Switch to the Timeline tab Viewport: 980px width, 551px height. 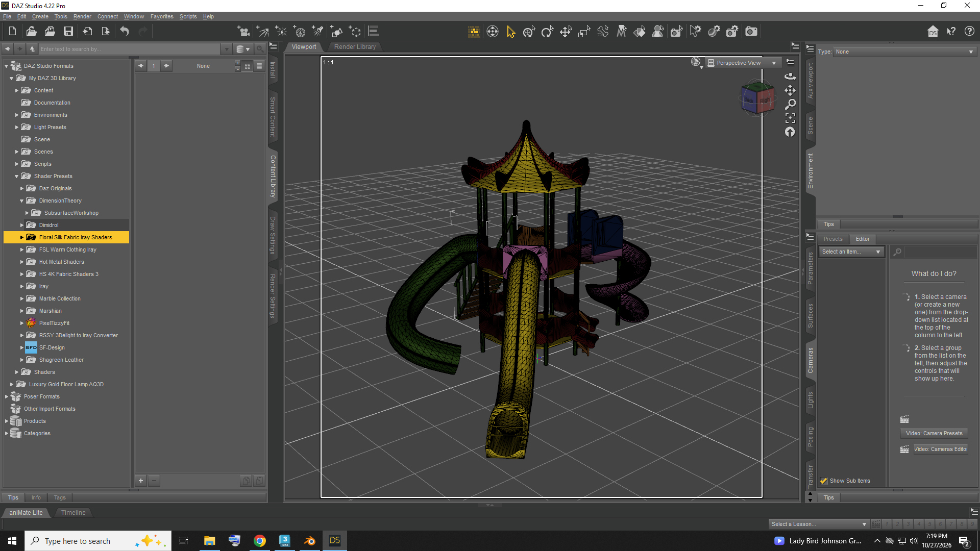(73, 512)
